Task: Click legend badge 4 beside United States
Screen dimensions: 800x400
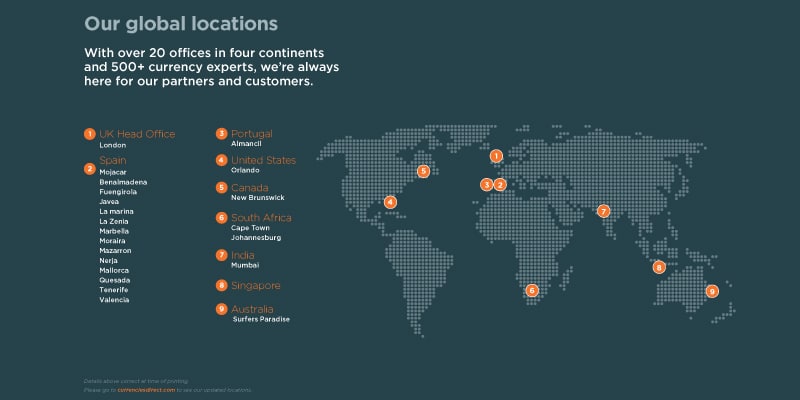Action: 221,160
